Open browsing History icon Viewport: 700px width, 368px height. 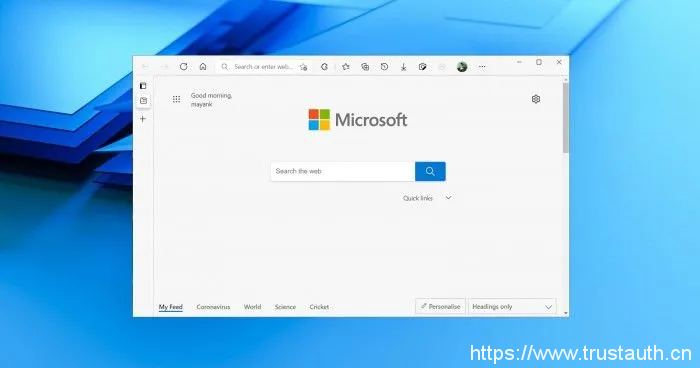coord(384,67)
